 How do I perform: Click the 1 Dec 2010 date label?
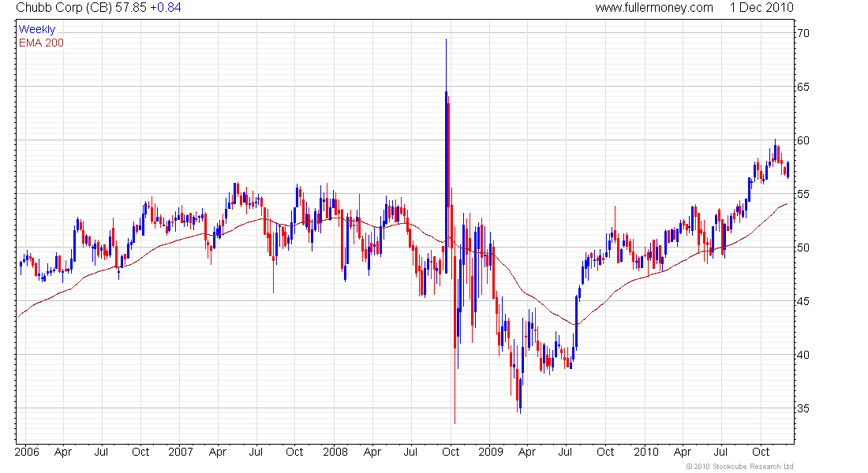click(761, 8)
